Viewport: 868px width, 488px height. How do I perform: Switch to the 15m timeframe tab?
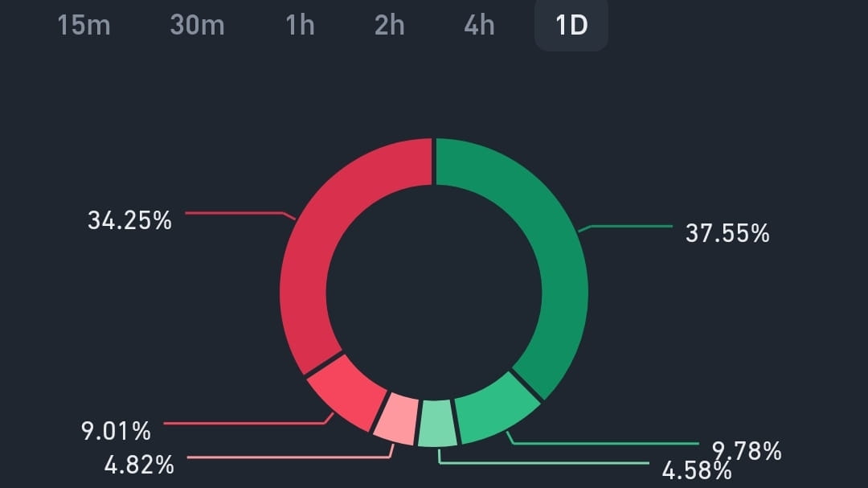click(84, 25)
